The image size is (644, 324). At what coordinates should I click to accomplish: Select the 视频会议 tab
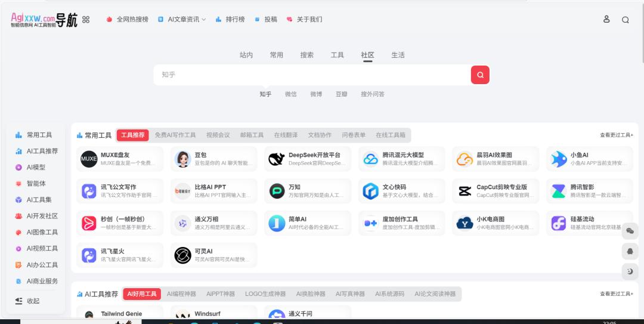[218, 135]
